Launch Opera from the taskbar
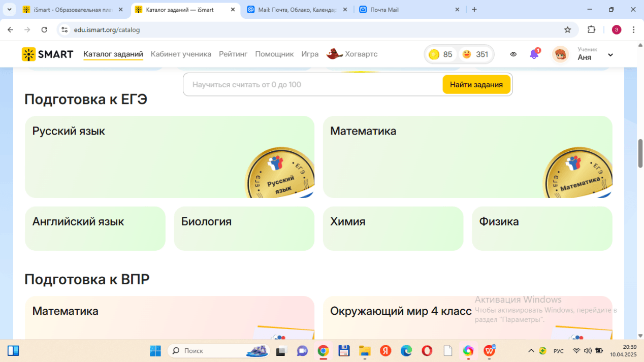Screen dimensions: 644x362 [x=427, y=351]
